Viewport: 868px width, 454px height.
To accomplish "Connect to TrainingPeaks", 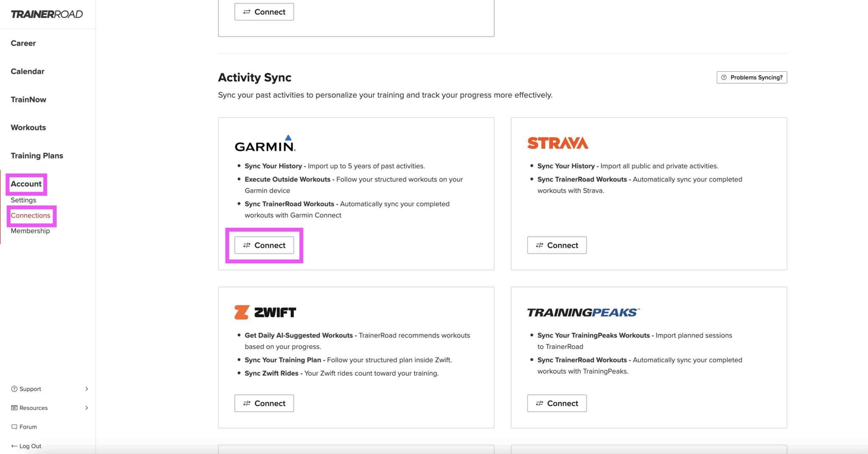I will (556, 403).
